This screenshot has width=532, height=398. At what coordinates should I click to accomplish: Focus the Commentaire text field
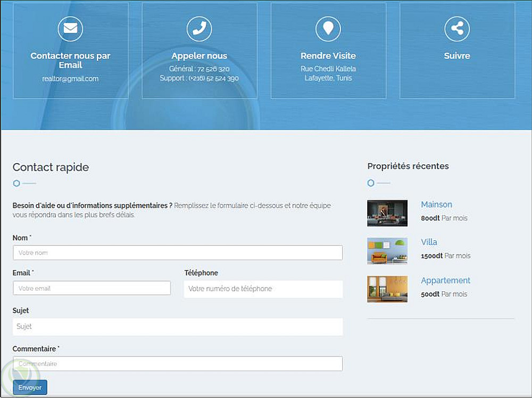178,363
